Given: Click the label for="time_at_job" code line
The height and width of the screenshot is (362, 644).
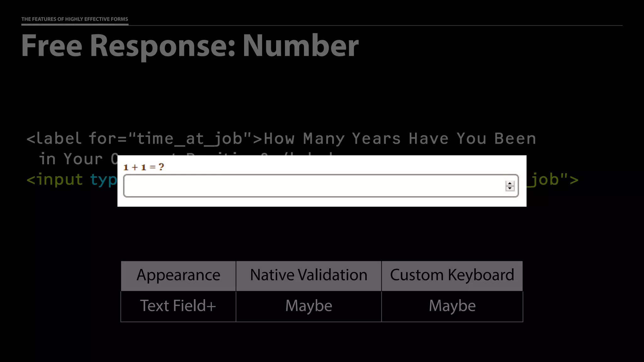Looking at the screenshot, I should (x=281, y=139).
